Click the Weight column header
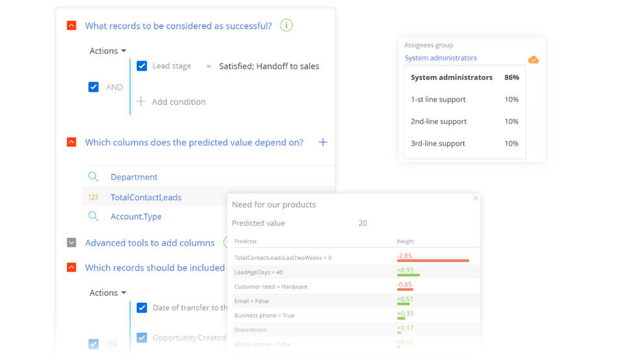Screen dimensions: 624x364 405,241
